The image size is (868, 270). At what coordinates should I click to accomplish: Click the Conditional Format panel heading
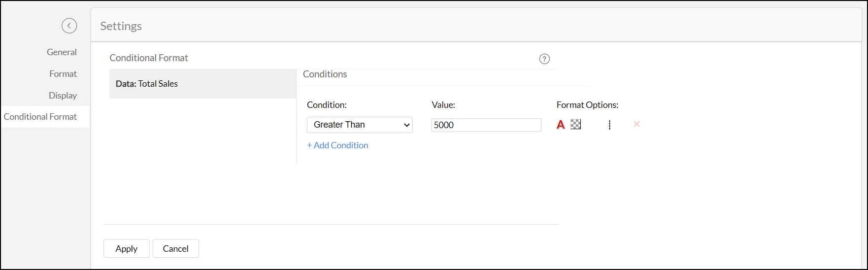tap(149, 58)
